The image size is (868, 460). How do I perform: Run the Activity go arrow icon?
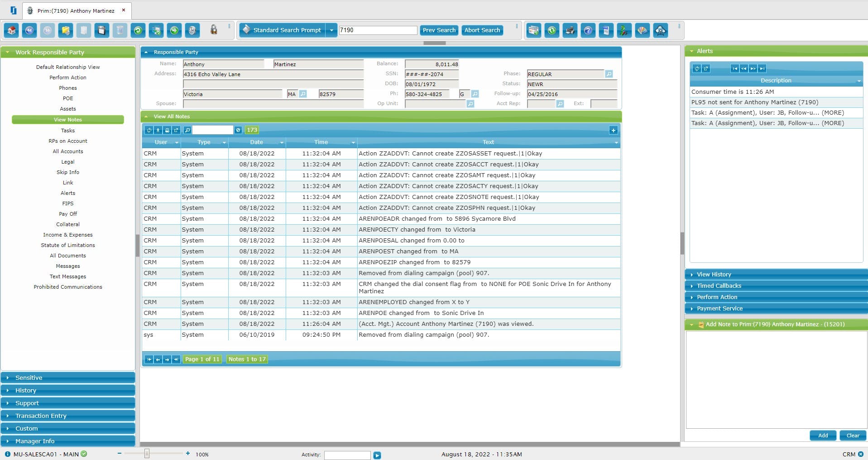pyautogui.click(x=377, y=455)
